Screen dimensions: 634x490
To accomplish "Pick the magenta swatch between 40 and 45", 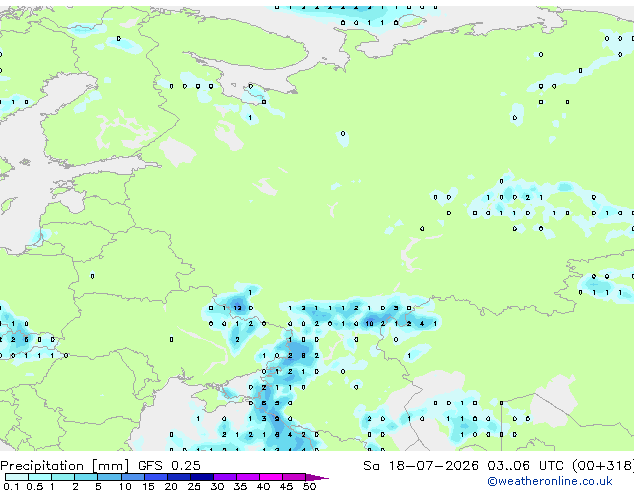I will [270, 477].
